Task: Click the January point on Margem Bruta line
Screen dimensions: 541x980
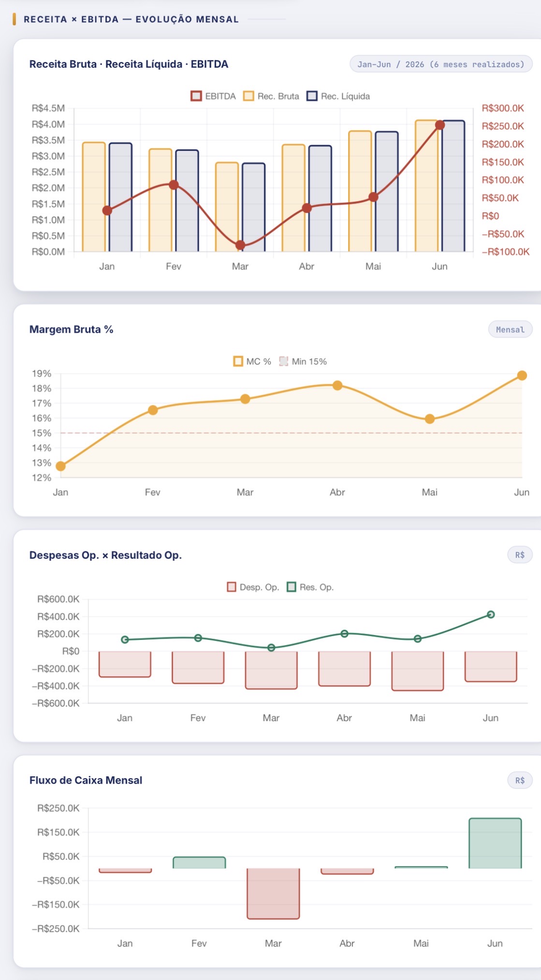Action: pos(60,466)
